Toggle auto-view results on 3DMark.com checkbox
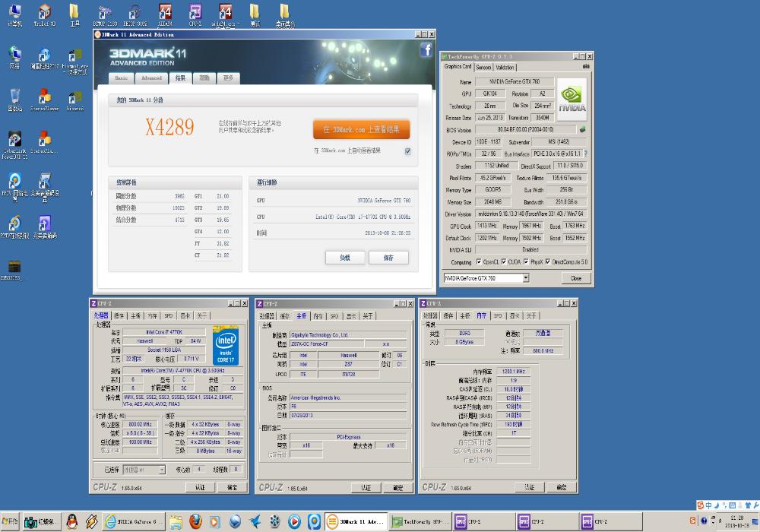The width and height of the screenshot is (760, 532). (x=407, y=151)
